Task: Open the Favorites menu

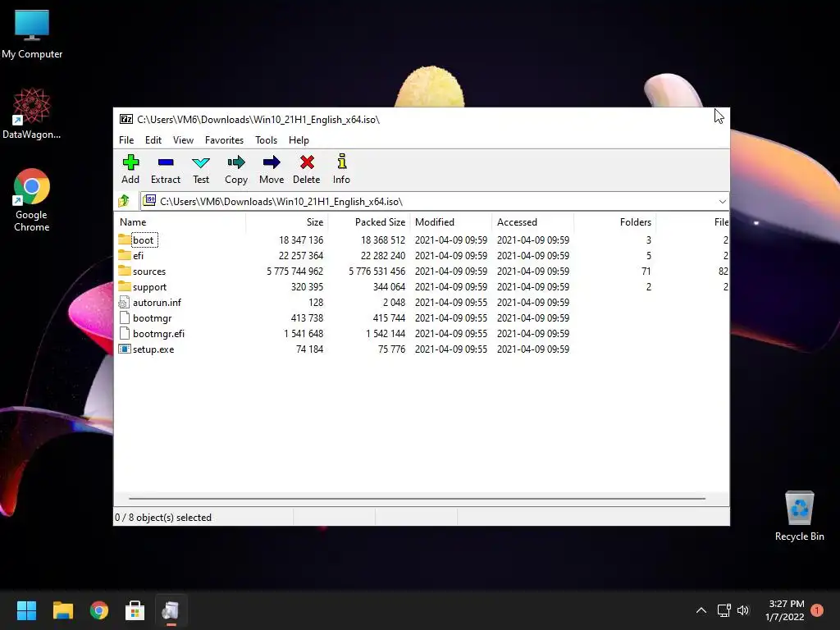Action: [225, 139]
